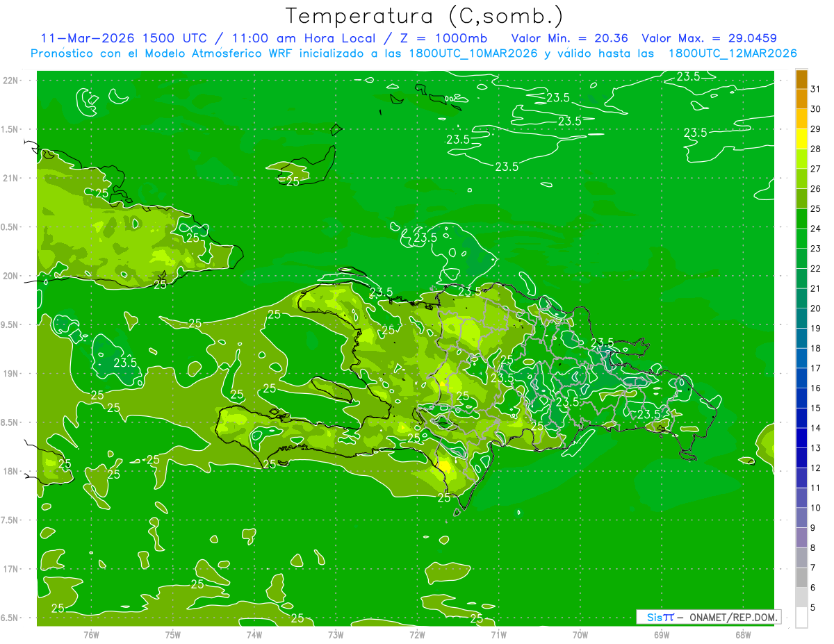Click the 20 label on the color scale

(x=815, y=308)
